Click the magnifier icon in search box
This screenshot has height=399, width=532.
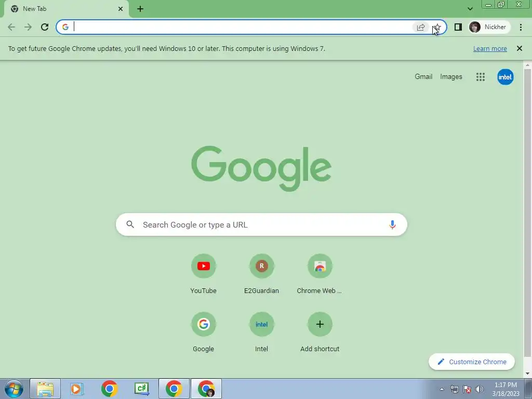tap(130, 224)
